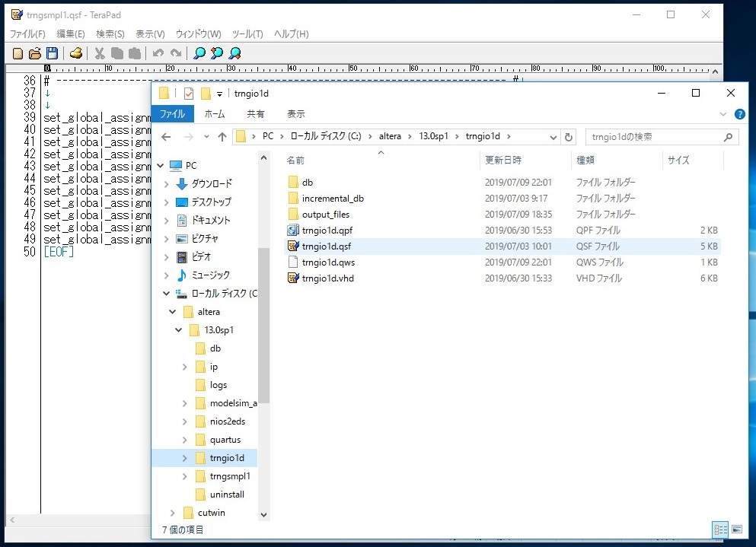Open the address bar history dropdown
This screenshot has width=756, height=547.
coord(553,138)
